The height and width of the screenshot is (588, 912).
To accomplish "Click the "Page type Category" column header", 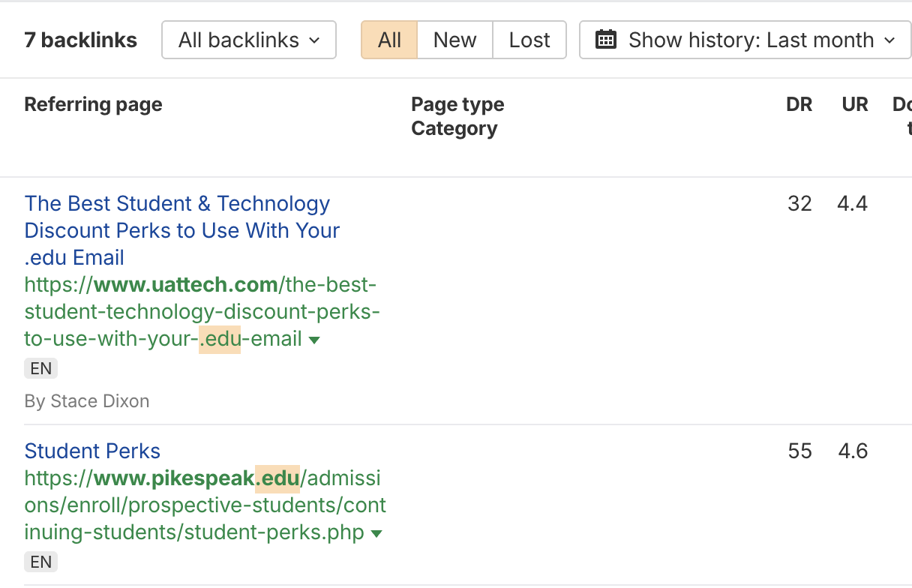I will point(457,116).
